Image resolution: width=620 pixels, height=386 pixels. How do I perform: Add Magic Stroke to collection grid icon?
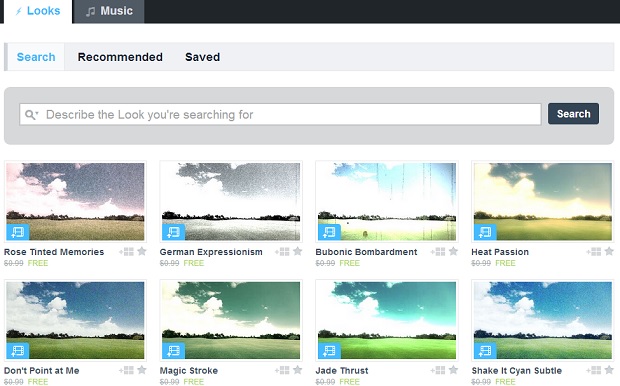point(282,370)
